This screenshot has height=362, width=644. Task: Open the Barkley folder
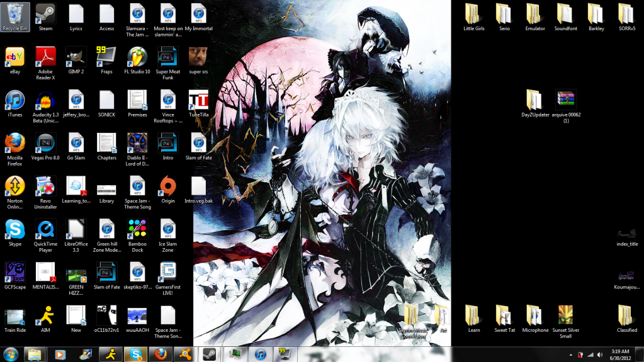pyautogui.click(x=596, y=17)
